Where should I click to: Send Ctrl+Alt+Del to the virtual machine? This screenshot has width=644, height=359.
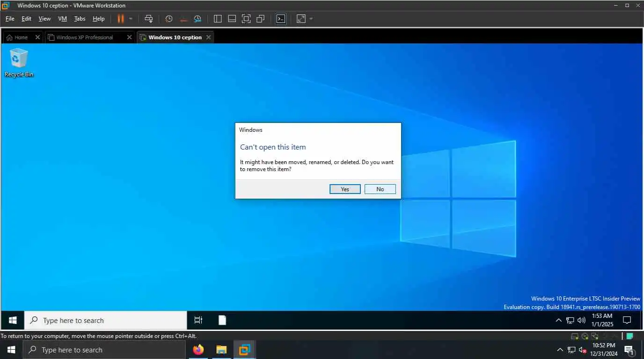click(x=149, y=19)
